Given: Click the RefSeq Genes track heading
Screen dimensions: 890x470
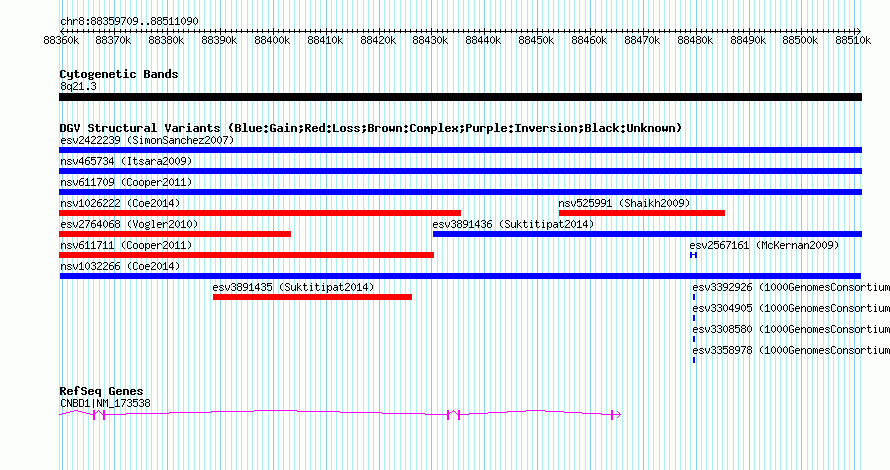Looking at the screenshot, I should (x=101, y=391).
